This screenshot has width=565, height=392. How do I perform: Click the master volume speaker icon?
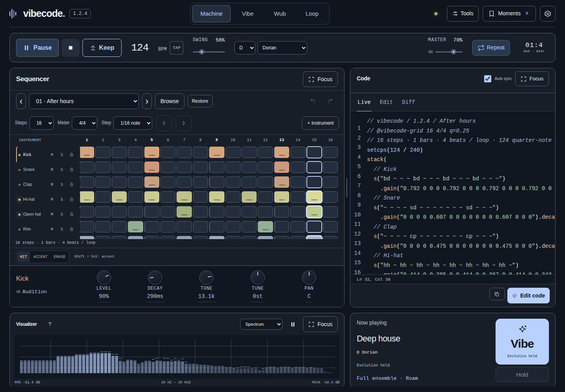coord(430,52)
